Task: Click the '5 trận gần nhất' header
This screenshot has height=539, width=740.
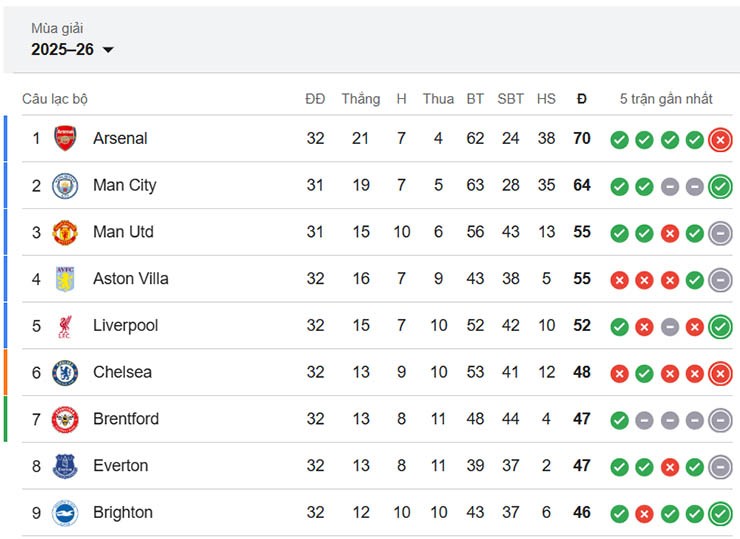Action: 666,99
